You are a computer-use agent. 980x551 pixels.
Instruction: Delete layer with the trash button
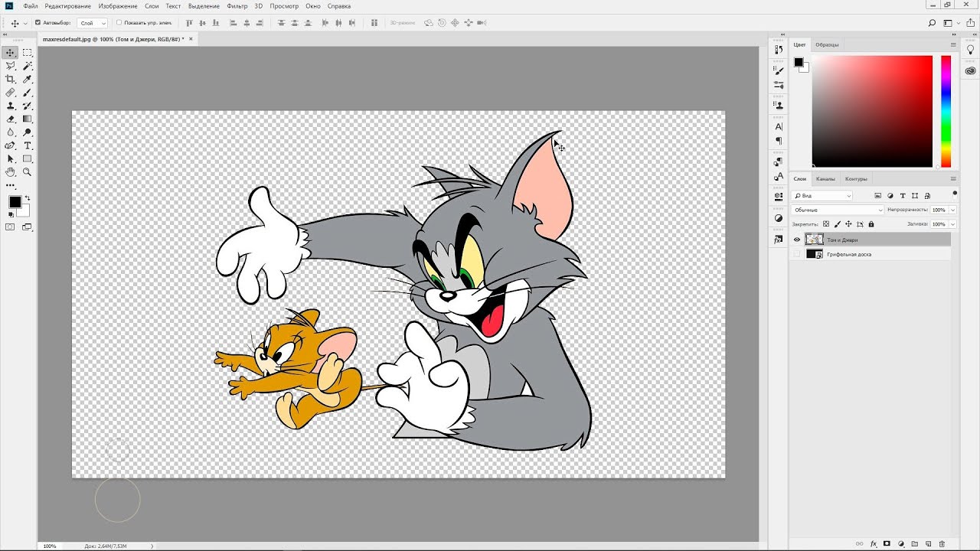pyautogui.click(x=942, y=543)
